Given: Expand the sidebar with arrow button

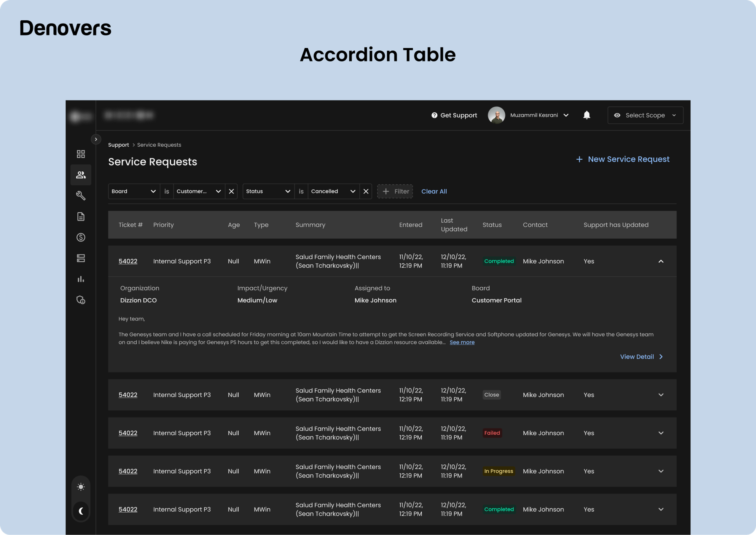Looking at the screenshot, I should coord(96,139).
